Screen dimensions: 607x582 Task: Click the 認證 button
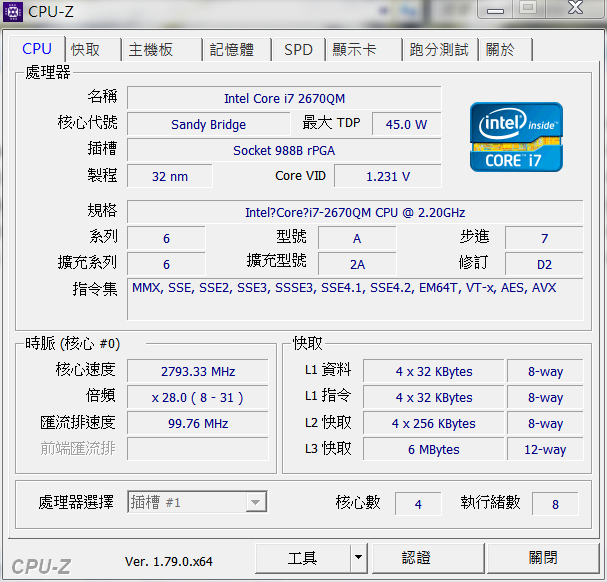click(428, 558)
